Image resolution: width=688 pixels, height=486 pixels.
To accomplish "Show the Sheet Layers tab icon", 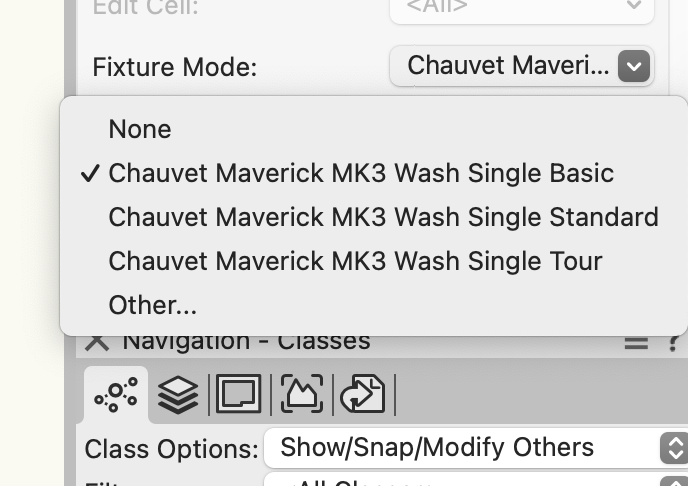I will [238, 395].
